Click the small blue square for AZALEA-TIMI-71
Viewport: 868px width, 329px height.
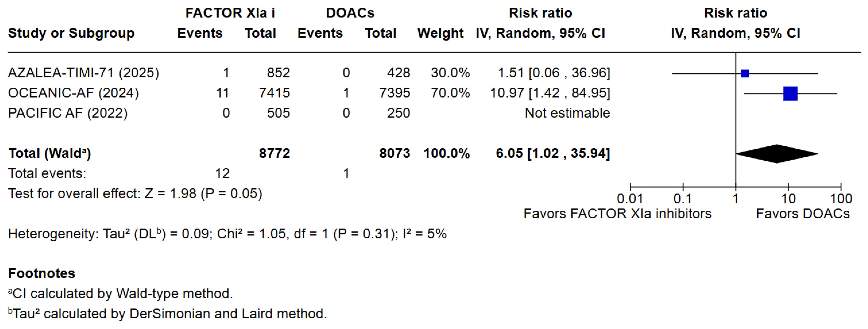(x=745, y=73)
